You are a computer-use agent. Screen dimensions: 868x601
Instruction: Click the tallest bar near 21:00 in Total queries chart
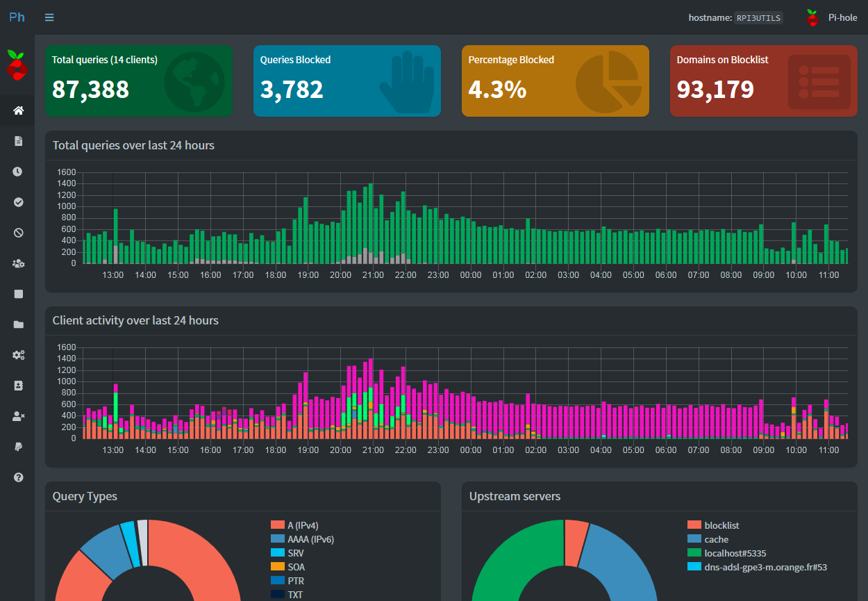tap(371, 223)
